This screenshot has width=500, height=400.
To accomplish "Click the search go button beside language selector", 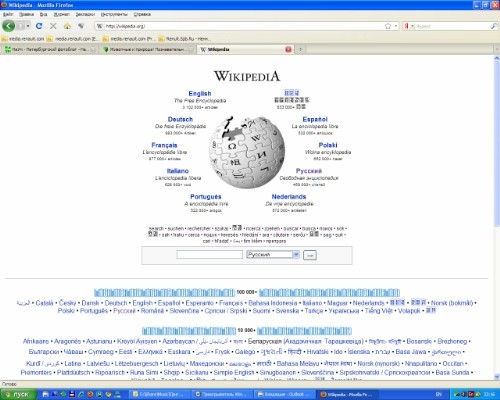I will [310, 255].
